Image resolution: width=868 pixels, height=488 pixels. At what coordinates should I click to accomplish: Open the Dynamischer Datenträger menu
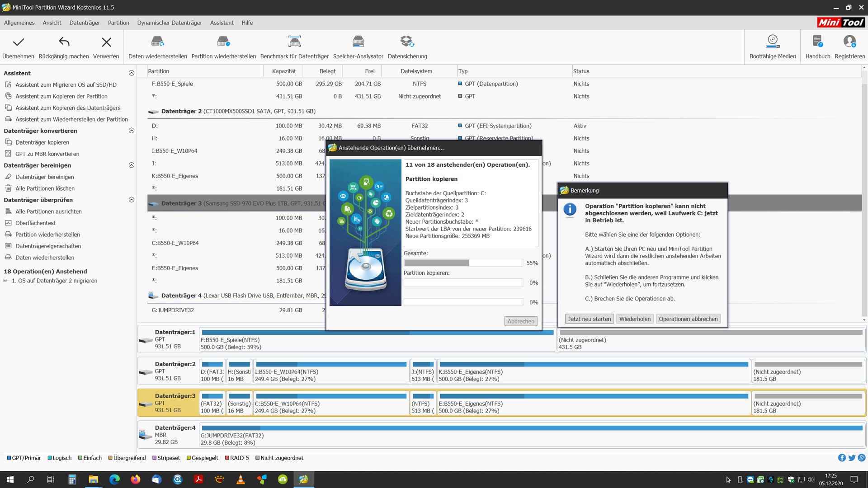tap(170, 23)
